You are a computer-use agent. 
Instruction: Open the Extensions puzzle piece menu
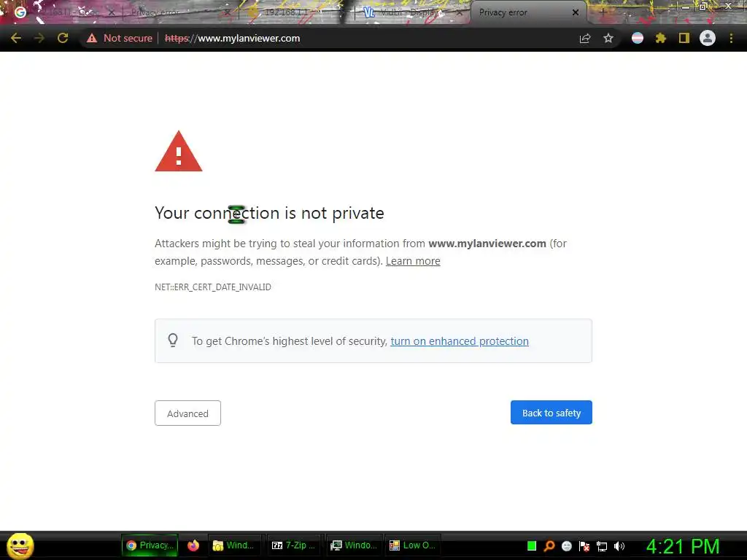point(660,38)
